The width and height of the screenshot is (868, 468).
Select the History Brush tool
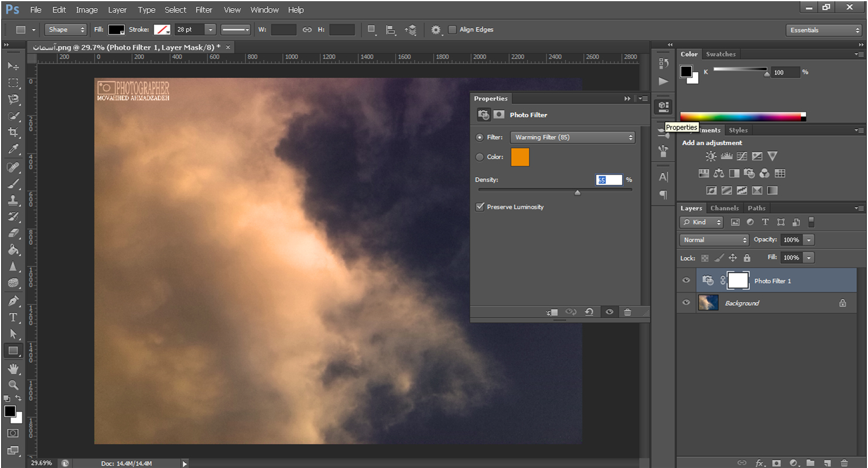(13, 216)
